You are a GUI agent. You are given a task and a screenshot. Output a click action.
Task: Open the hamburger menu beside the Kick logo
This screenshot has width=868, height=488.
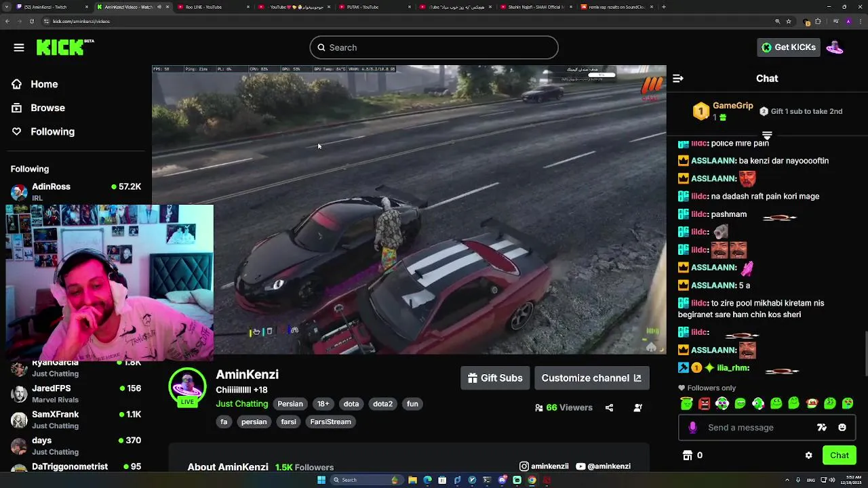[19, 47]
